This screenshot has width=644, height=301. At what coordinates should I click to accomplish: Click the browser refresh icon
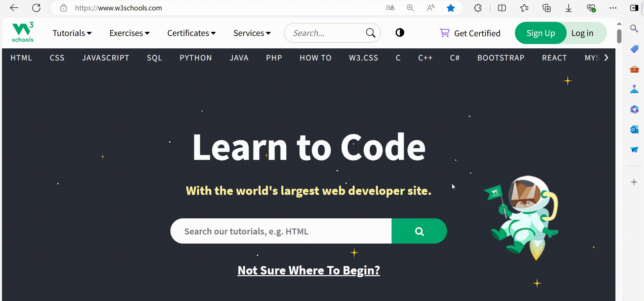pyautogui.click(x=36, y=8)
